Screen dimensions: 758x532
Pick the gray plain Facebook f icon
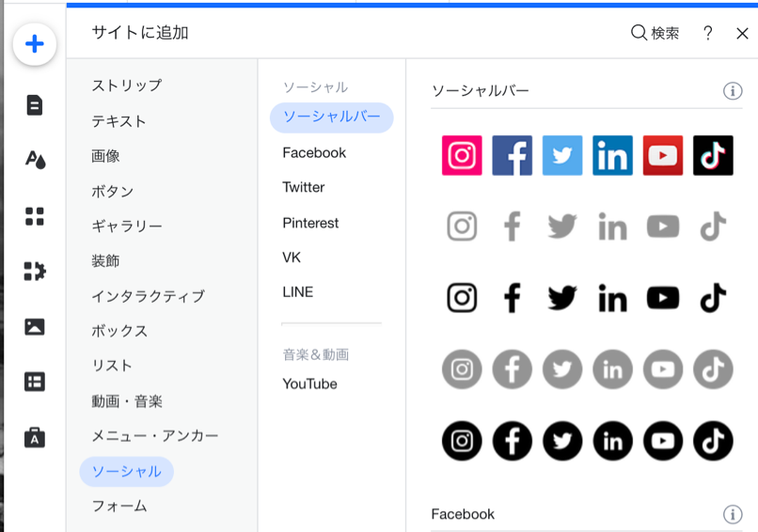(512, 227)
